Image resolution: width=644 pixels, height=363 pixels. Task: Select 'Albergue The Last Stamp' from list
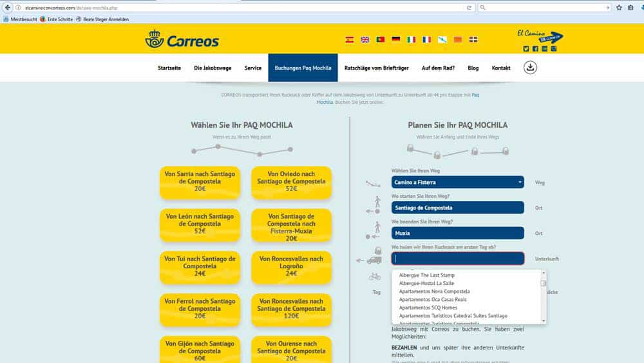[426, 275]
